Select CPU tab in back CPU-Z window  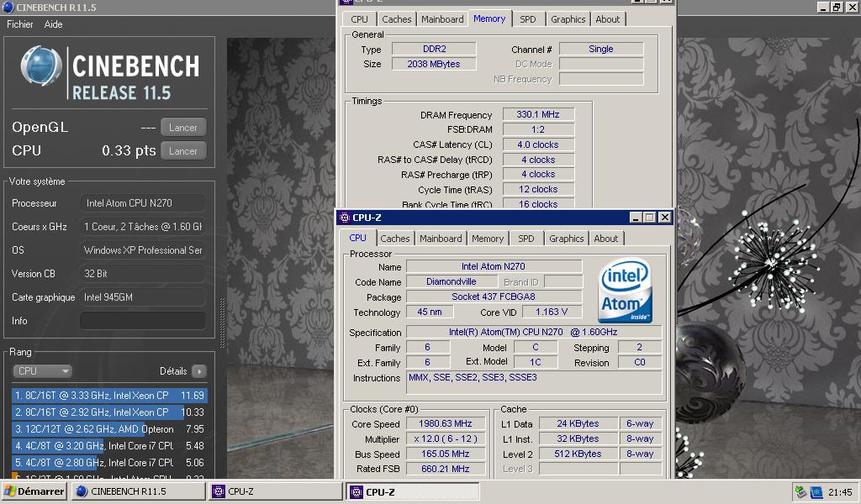pyautogui.click(x=359, y=19)
